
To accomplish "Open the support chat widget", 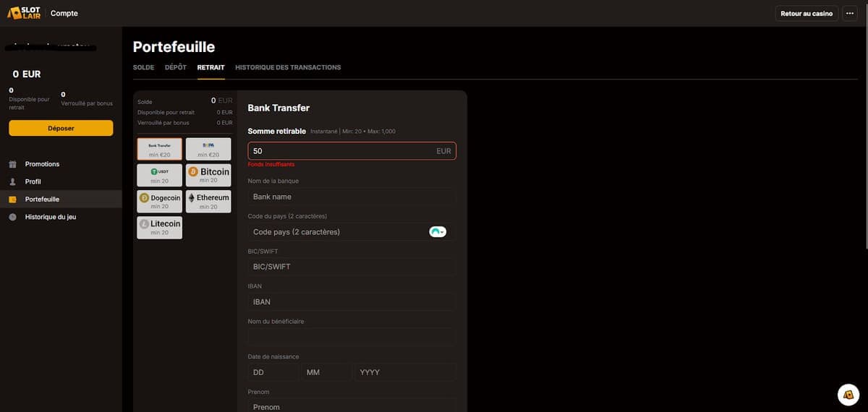I will point(848,394).
